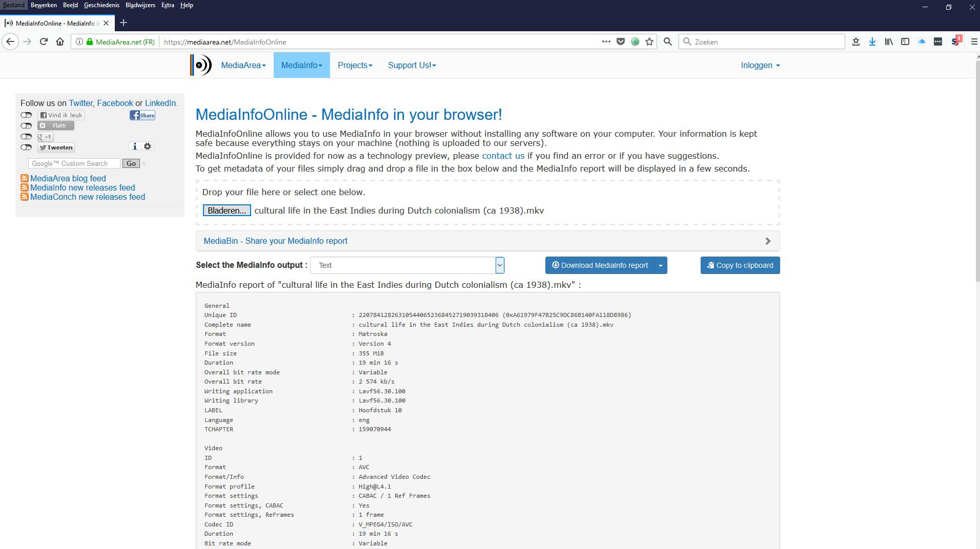The width and height of the screenshot is (980, 549).
Task: Open the Pocket save icon
Action: tap(621, 41)
